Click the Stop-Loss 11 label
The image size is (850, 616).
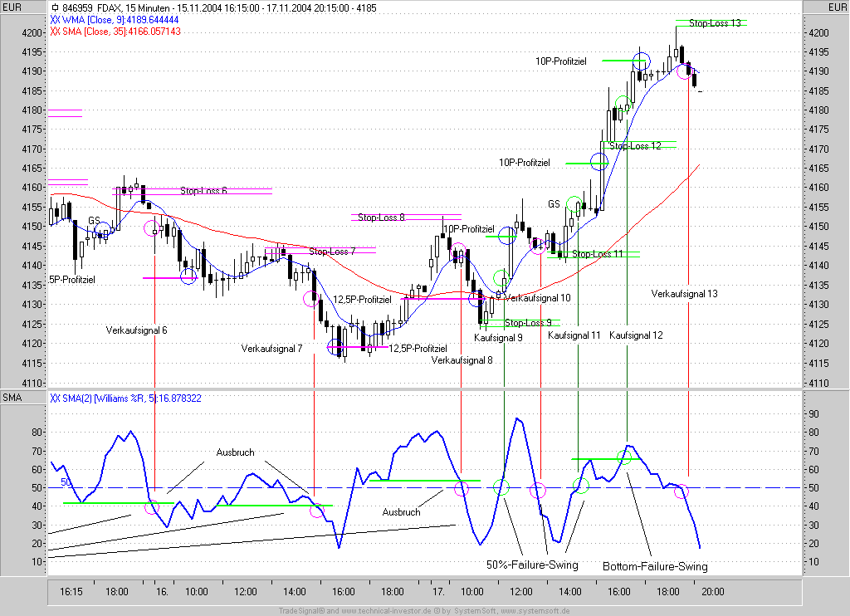point(598,254)
